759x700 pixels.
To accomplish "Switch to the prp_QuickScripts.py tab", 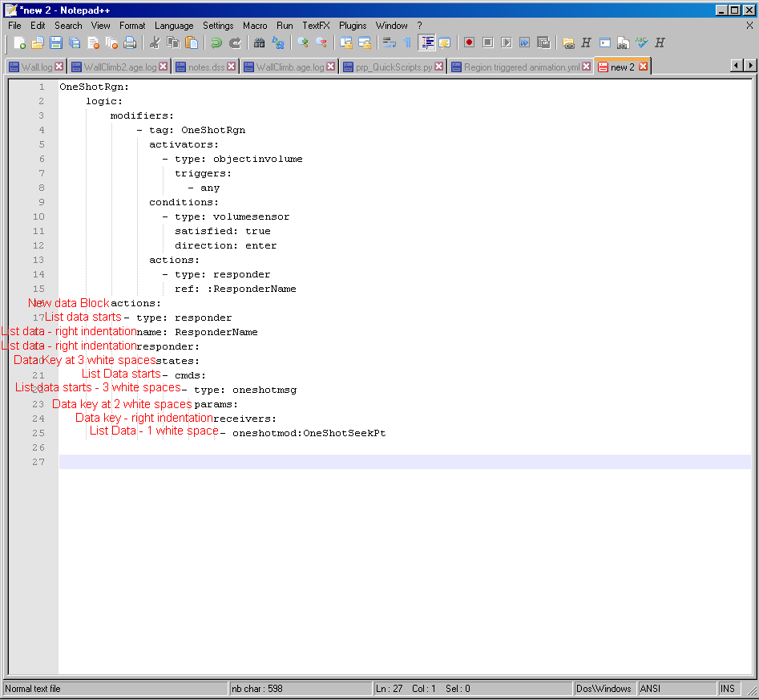I will (x=394, y=67).
